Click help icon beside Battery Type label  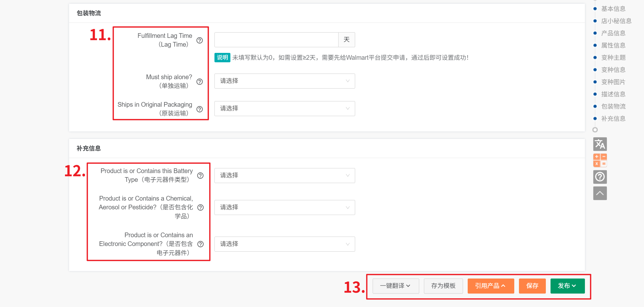(x=200, y=176)
